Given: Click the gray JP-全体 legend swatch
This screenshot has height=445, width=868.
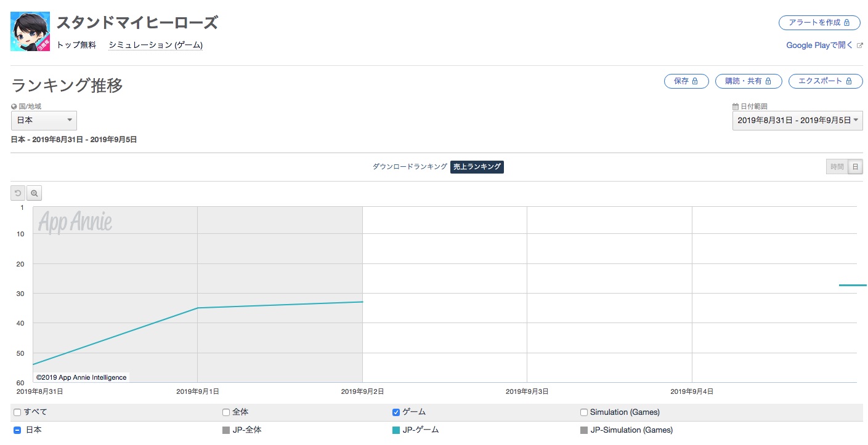Looking at the screenshot, I should click(x=226, y=430).
